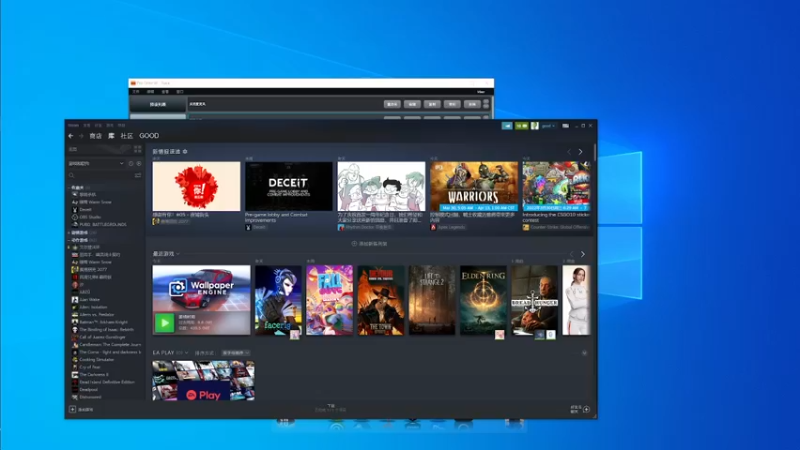This screenshot has width=800, height=450.
Task: Open the 库 library tab
Action: [111, 136]
